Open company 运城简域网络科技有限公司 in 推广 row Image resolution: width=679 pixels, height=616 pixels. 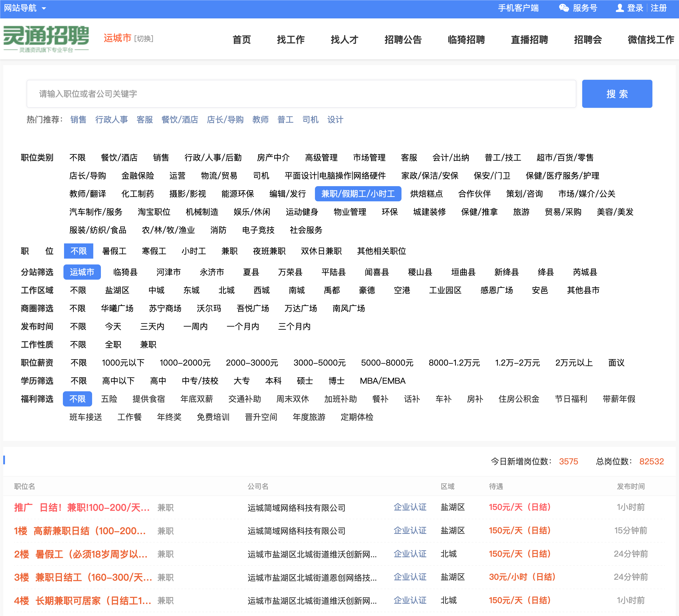297,508
